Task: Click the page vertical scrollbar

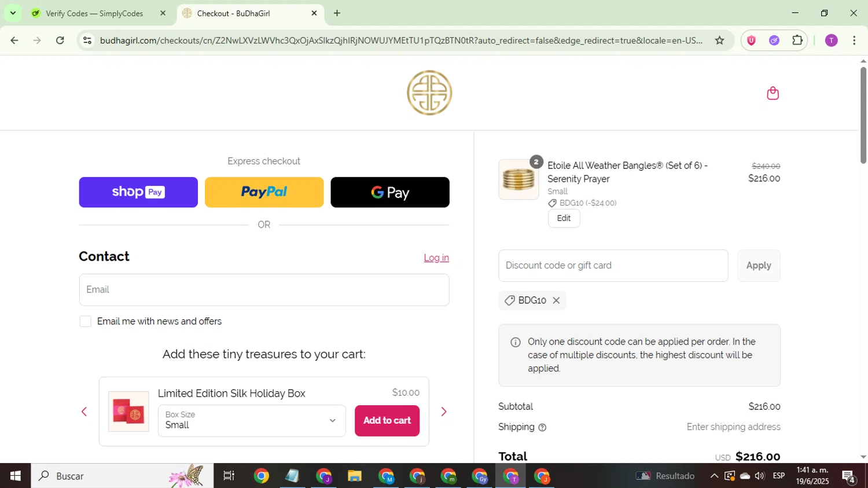Action: pyautogui.click(x=863, y=116)
